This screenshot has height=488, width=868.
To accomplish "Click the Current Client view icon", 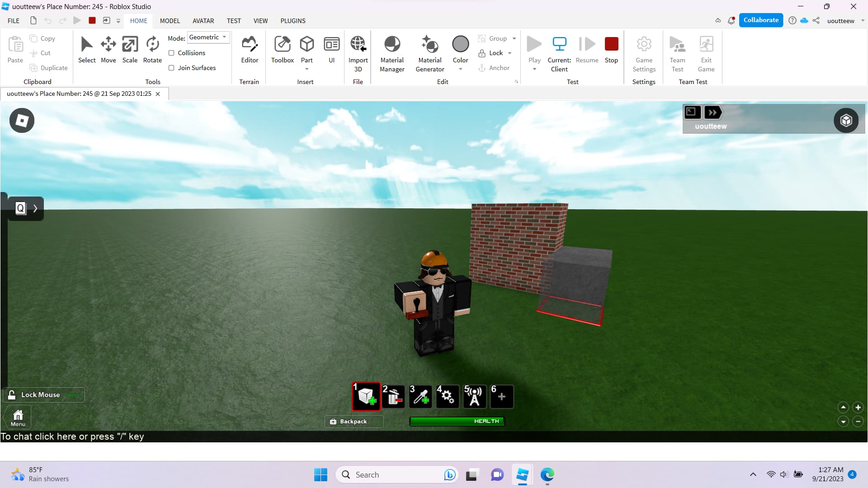I will click(559, 44).
